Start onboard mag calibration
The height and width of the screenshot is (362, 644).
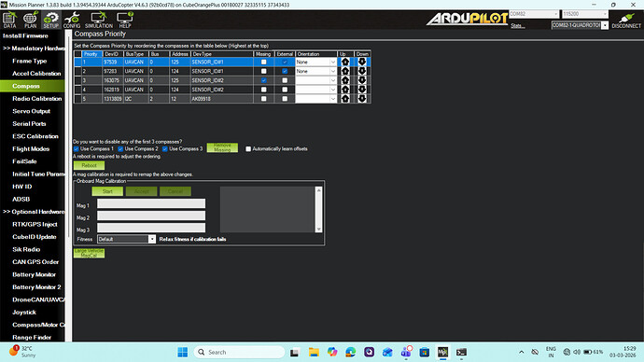(107, 191)
